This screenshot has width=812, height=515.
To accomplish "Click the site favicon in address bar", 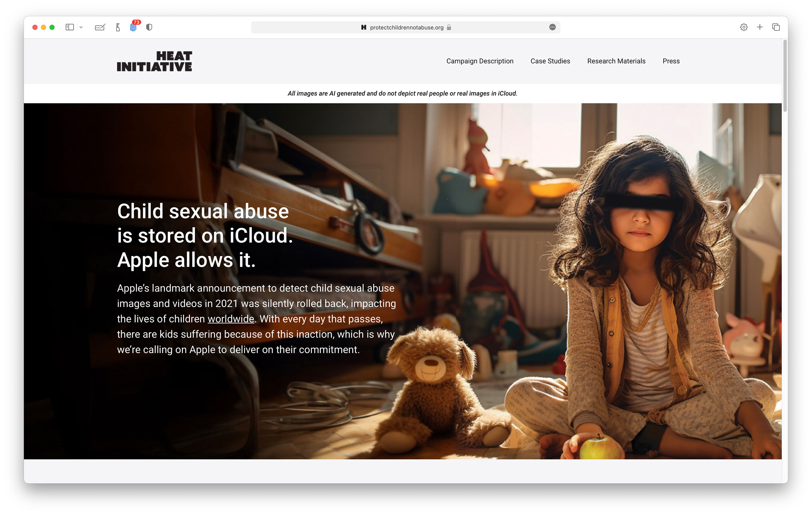I will coord(364,27).
